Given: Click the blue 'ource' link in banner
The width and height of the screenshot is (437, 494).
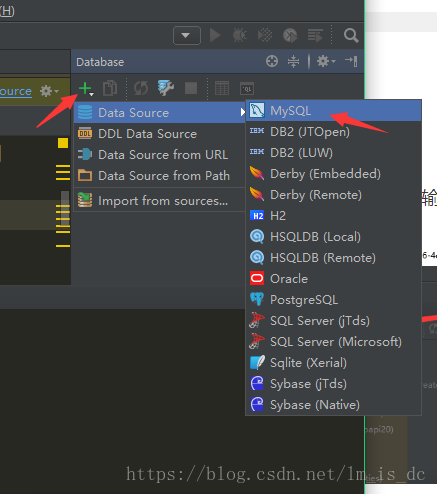Looking at the screenshot, I should click(16, 91).
